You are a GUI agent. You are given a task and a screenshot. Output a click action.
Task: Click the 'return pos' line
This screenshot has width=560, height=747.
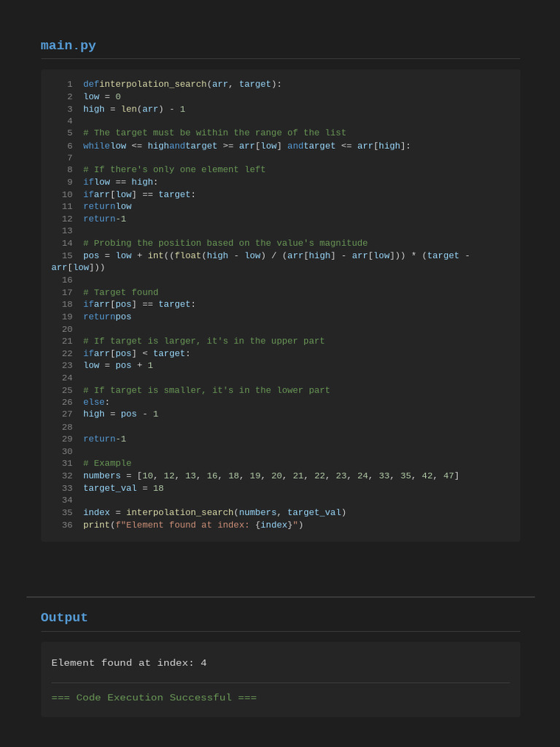[107, 317]
